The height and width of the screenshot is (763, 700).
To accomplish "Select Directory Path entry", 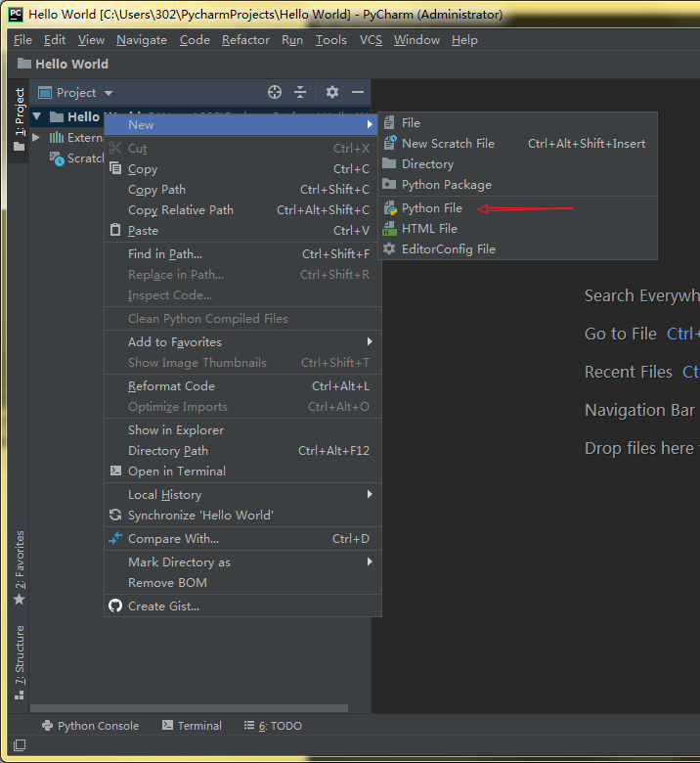I will pyautogui.click(x=242, y=450).
